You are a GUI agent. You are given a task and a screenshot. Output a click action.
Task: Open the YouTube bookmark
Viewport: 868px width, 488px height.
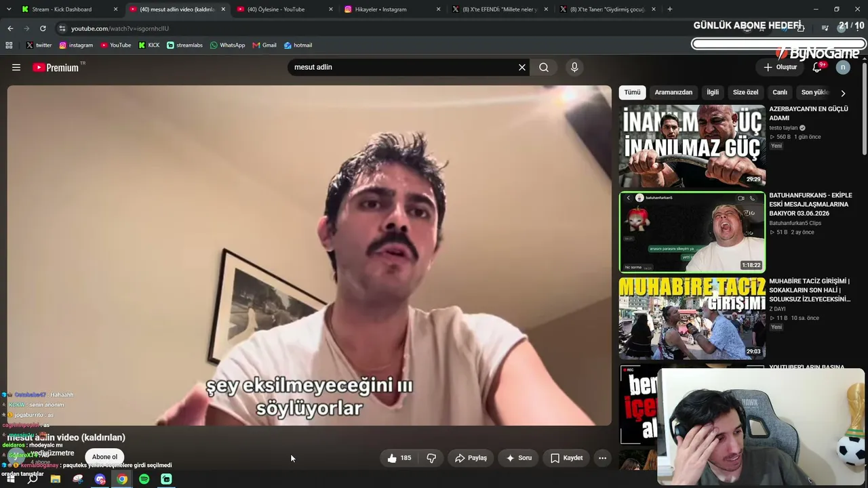pyautogui.click(x=116, y=45)
